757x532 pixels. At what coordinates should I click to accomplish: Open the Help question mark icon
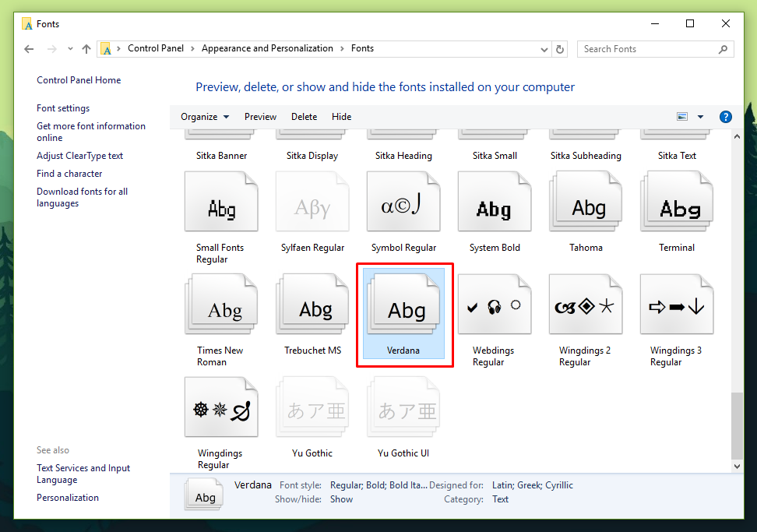[725, 117]
